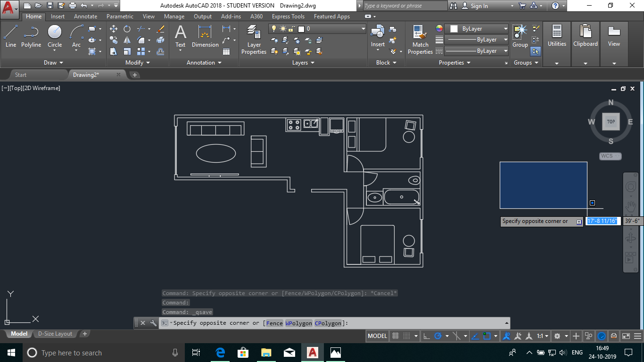The height and width of the screenshot is (362, 644).
Task: Switch to the Express Tools tab
Action: [x=289, y=16]
